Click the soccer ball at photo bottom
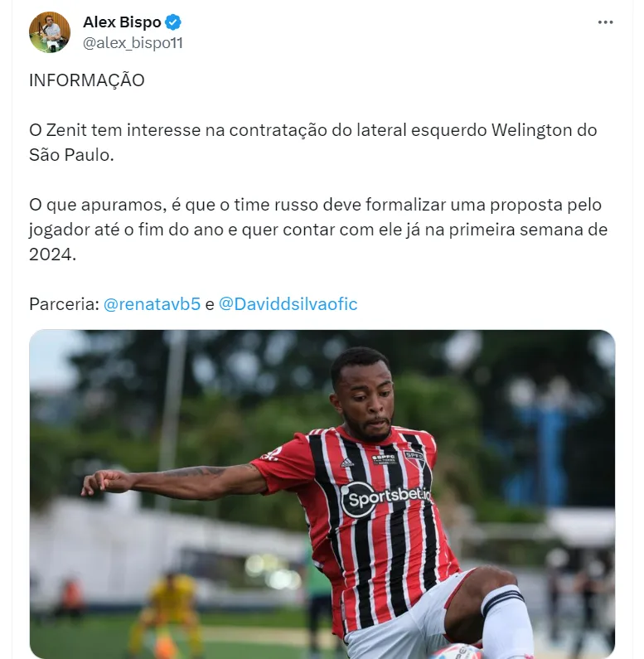Viewport: 644px width, 659px height. click(457, 651)
